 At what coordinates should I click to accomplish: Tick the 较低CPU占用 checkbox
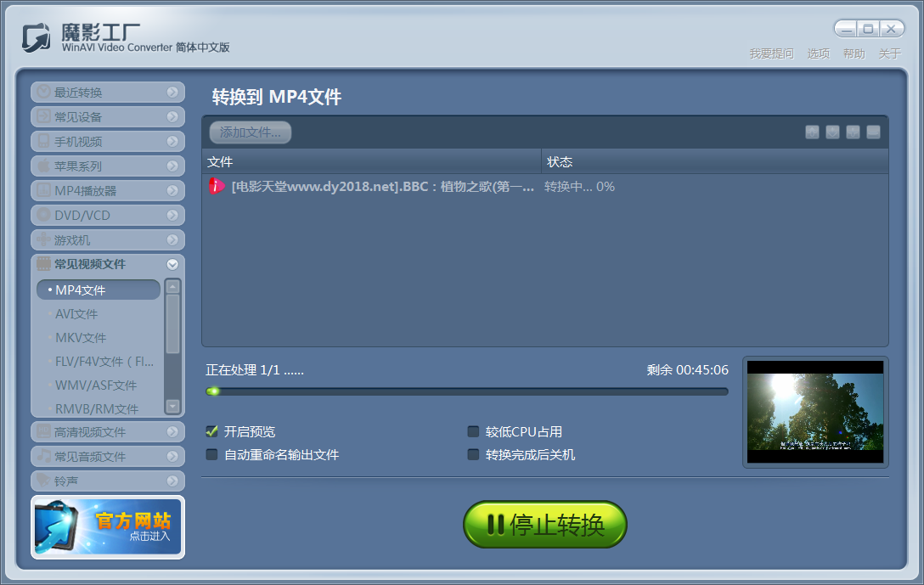click(x=473, y=431)
